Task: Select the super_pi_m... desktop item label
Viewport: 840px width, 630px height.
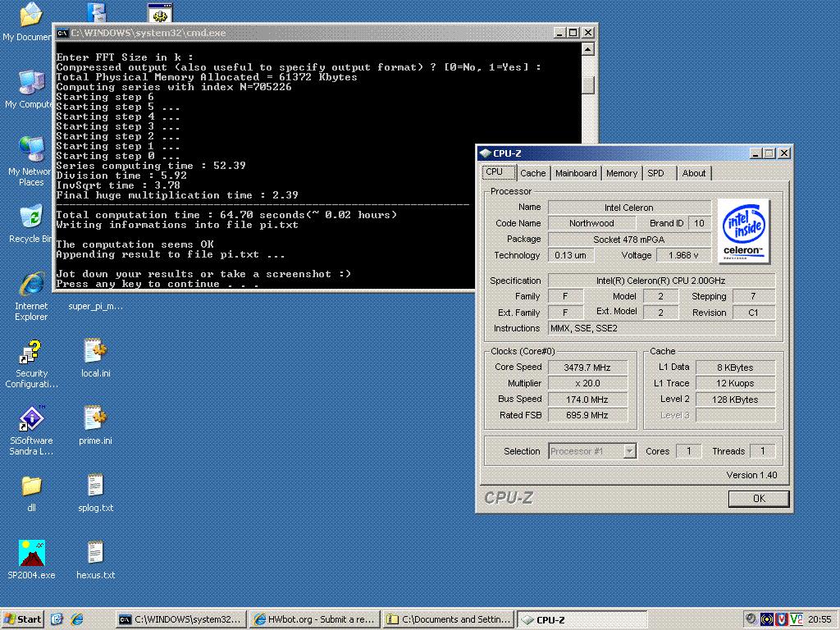Action: click(95, 307)
